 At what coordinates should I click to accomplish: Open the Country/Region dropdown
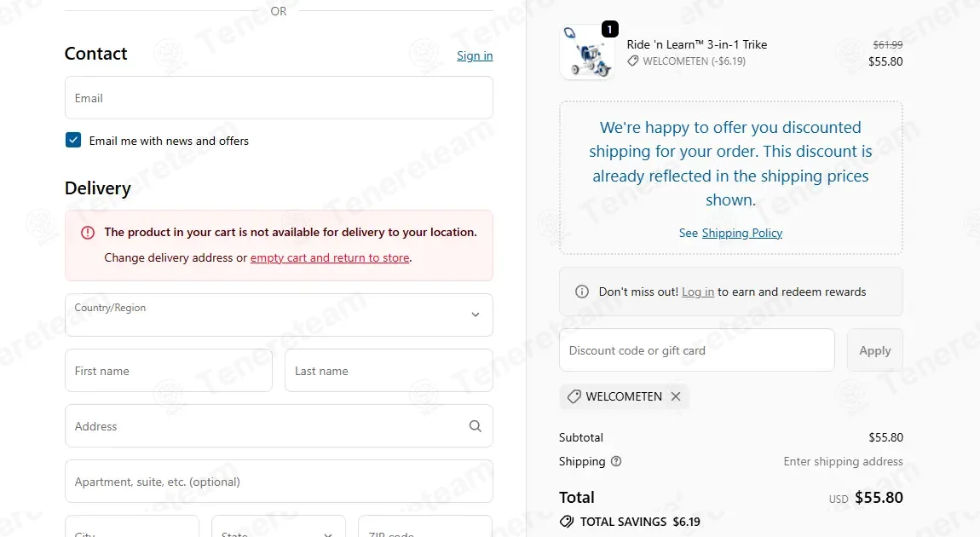279,315
